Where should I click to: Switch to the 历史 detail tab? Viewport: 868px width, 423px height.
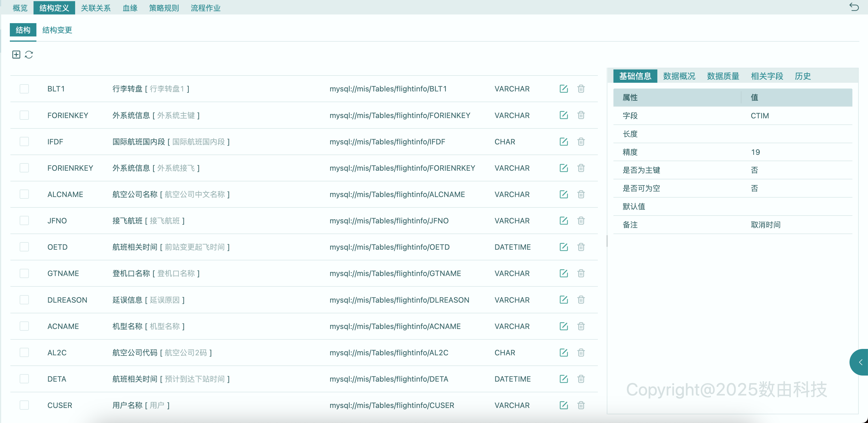pos(802,76)
